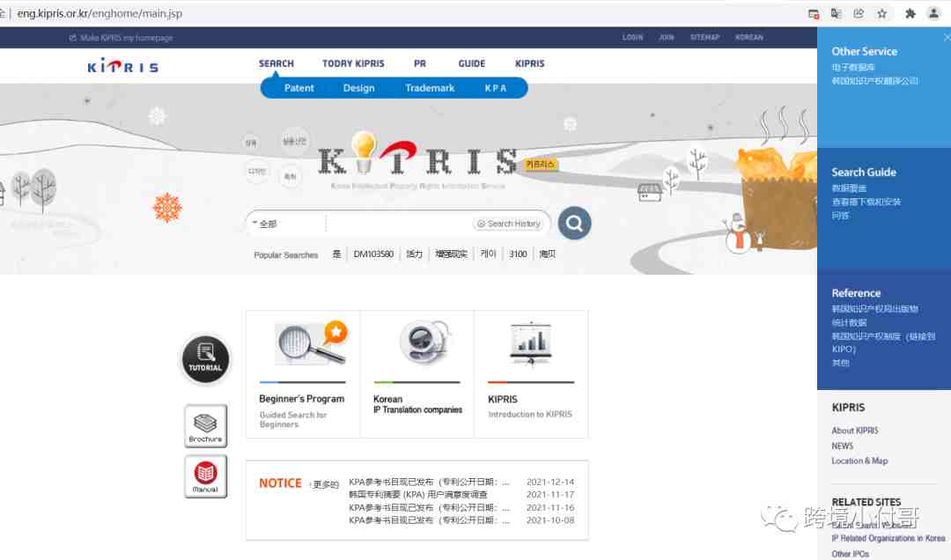Click the JOIN link
This screenshot has height=560, width=951.
click(x=667, y=38)
